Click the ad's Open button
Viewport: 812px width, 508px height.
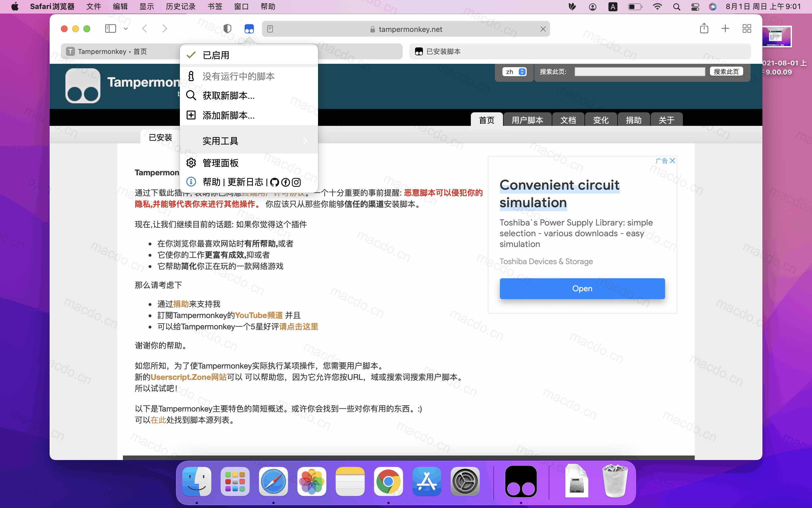coord(582,288)
